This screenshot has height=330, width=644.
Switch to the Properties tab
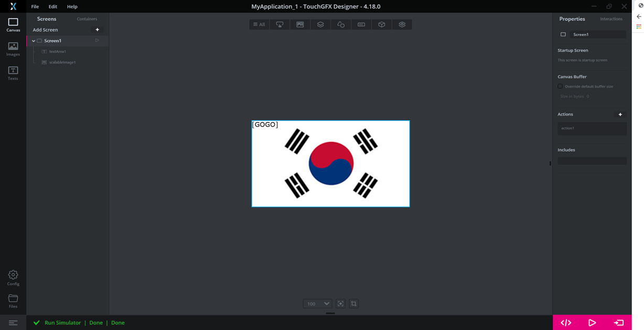tap(572, 19)
